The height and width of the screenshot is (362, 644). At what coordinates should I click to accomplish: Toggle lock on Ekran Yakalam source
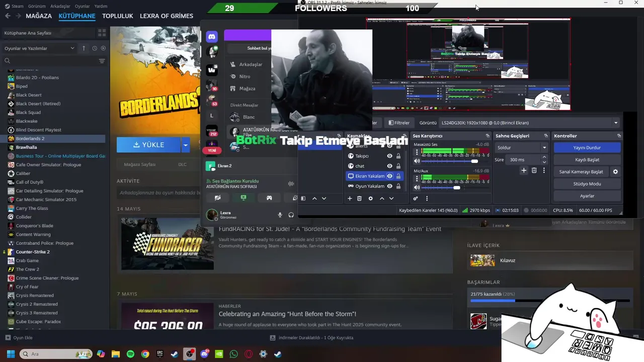(398, 176)
